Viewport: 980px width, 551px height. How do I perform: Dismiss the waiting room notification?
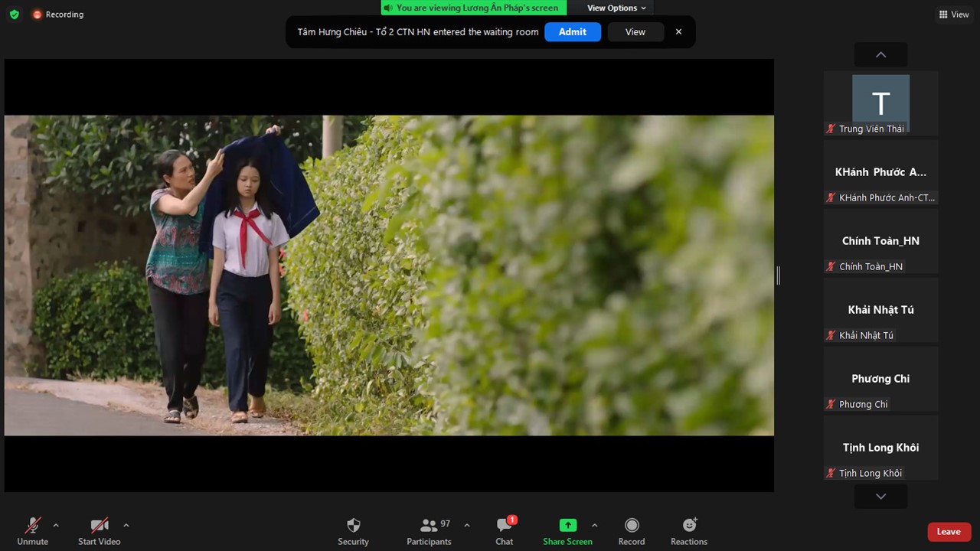click(678, 32)
